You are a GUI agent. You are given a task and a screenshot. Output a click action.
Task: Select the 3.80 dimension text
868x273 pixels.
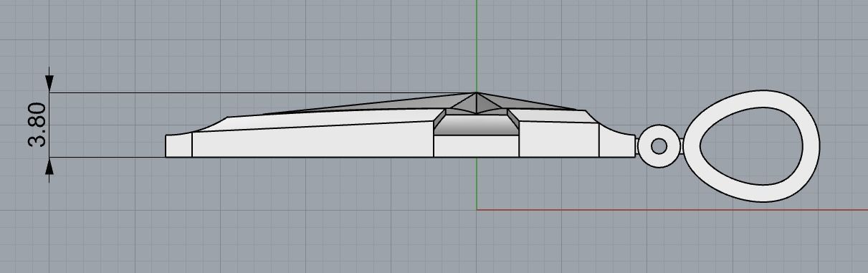point(37,125)
